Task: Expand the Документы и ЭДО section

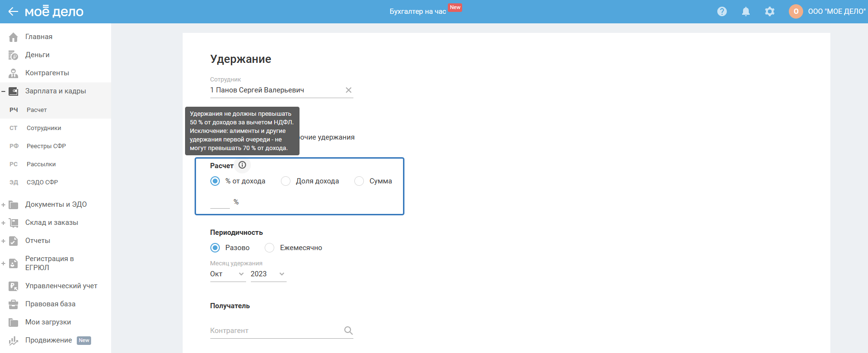Action: (3, 204)
